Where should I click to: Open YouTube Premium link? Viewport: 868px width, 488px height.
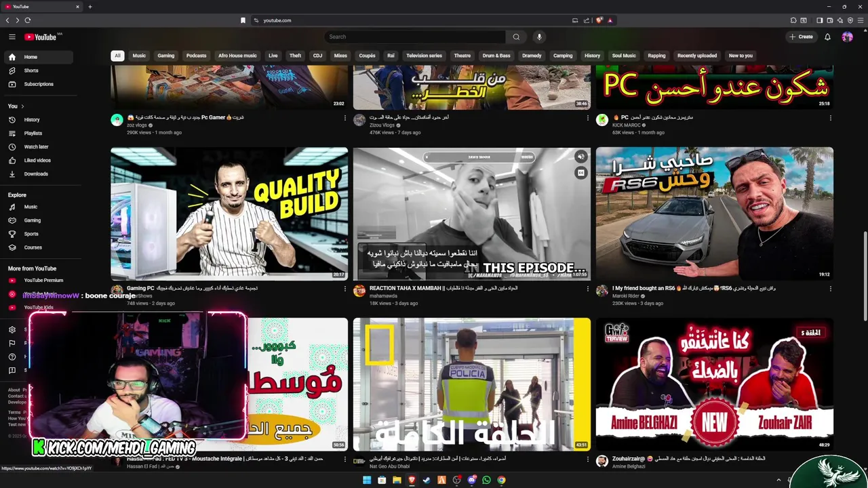[x=37, y=280]
